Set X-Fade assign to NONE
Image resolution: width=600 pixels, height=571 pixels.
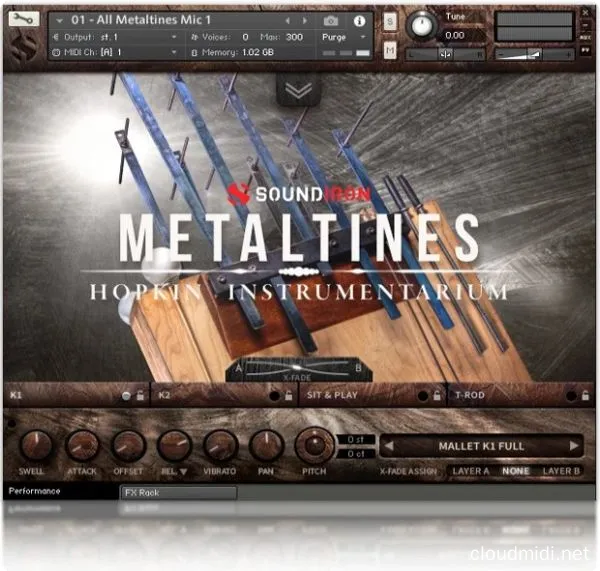[516, 470]
